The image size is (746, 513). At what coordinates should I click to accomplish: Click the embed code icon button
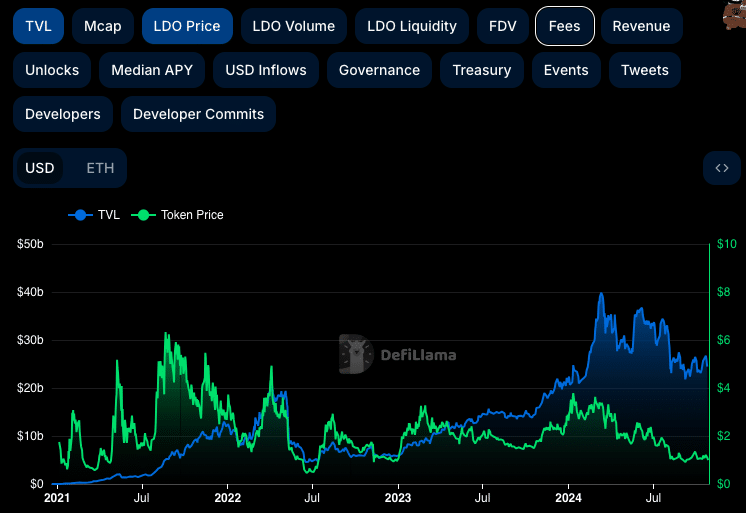click(x=722, y=168)
